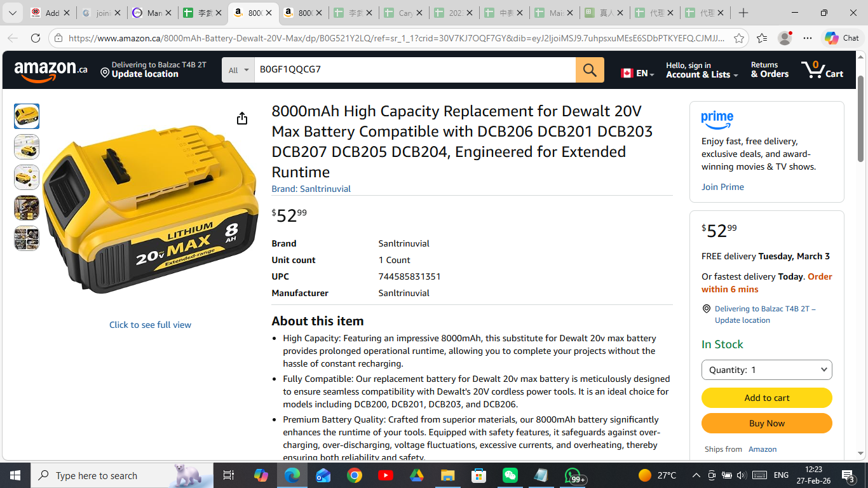This screenshot has width=868, height=488.
Task: Switch to the second 8000mAh Amazon tab
Action: [304, 13]
